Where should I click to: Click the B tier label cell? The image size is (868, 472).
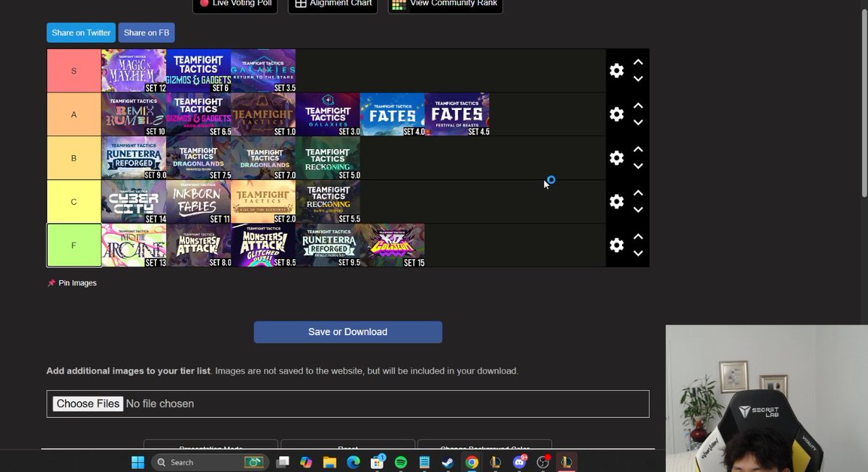[74, 158]
